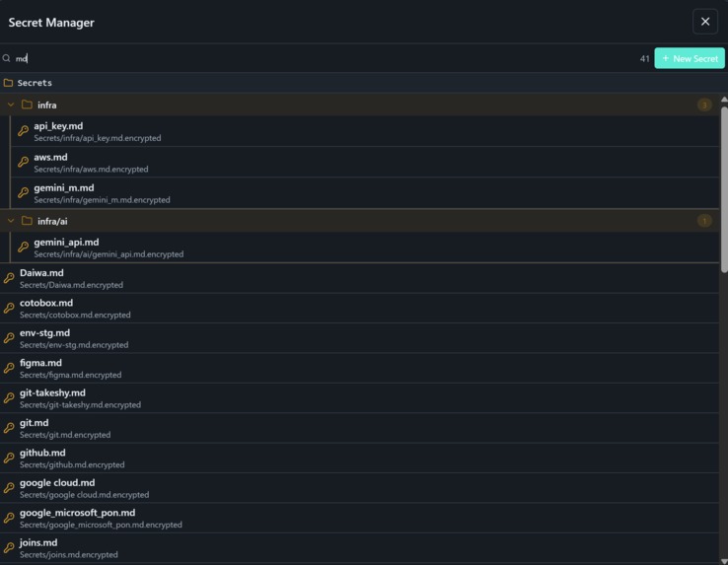Click path Secrets/infra/aws.md.encrypted
This screenshot has height=565, width=728.
tap(91, 170)
